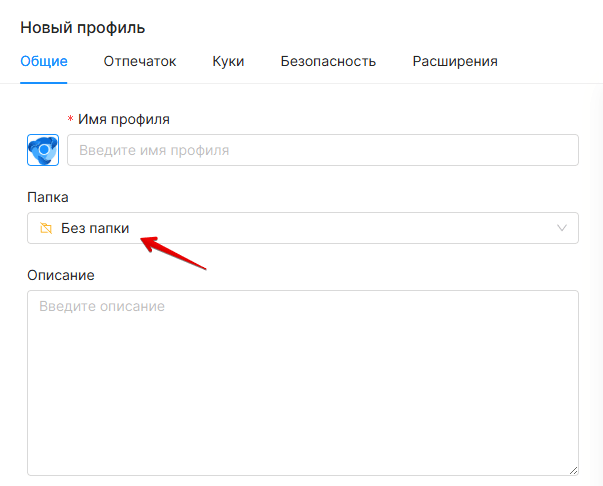Click the crossed-out folder icon beside Без папки

click(46, 228)
